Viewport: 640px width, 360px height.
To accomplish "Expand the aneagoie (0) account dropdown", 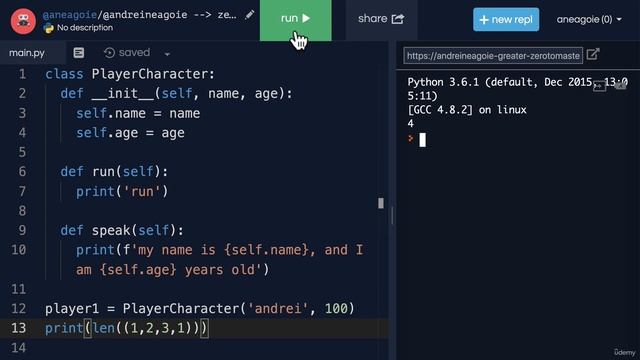I will point(589,20).
